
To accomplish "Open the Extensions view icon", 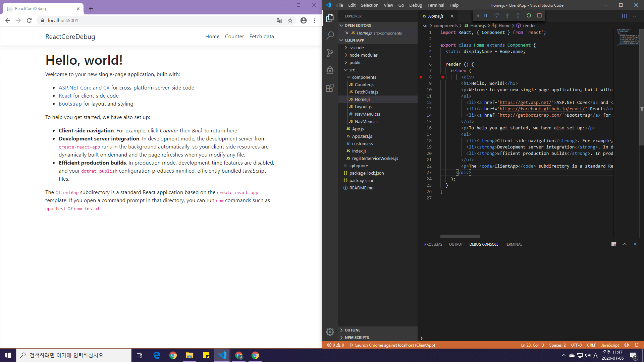I will (x=330, y=88).
